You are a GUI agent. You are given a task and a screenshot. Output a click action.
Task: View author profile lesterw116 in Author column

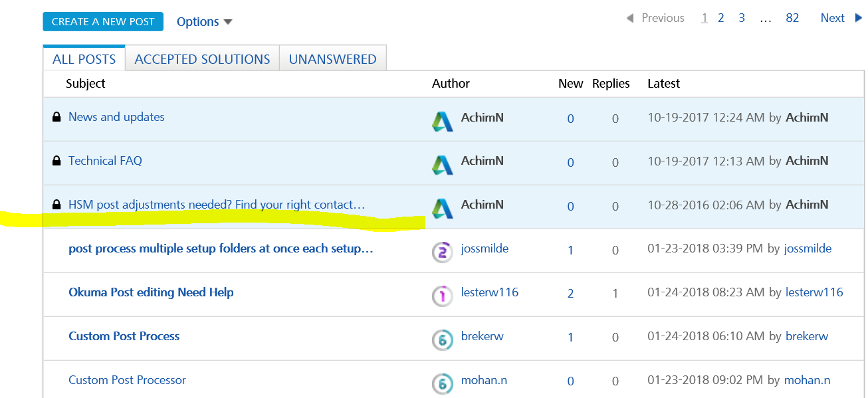[490, 292]
